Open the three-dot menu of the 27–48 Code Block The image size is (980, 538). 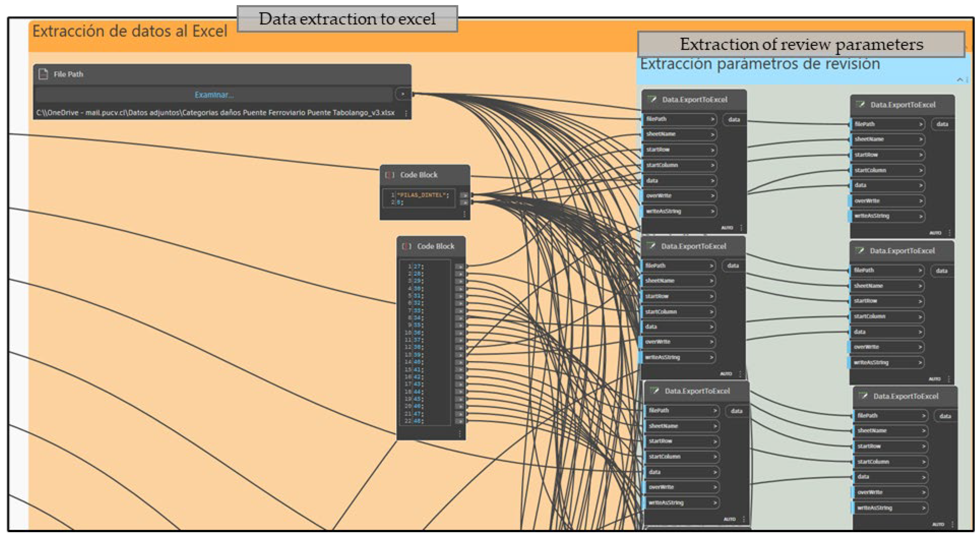(x=460, y=434)
